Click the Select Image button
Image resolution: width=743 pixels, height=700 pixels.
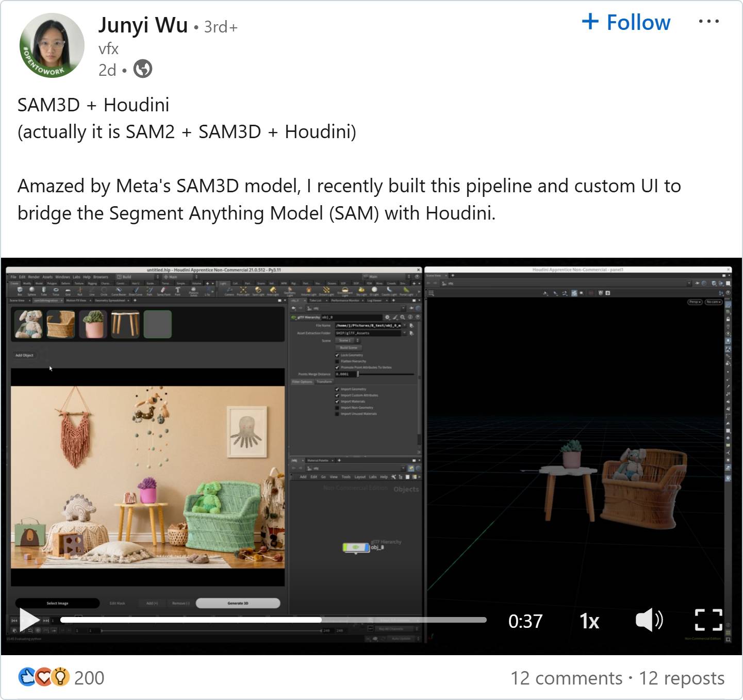point(57,603)
